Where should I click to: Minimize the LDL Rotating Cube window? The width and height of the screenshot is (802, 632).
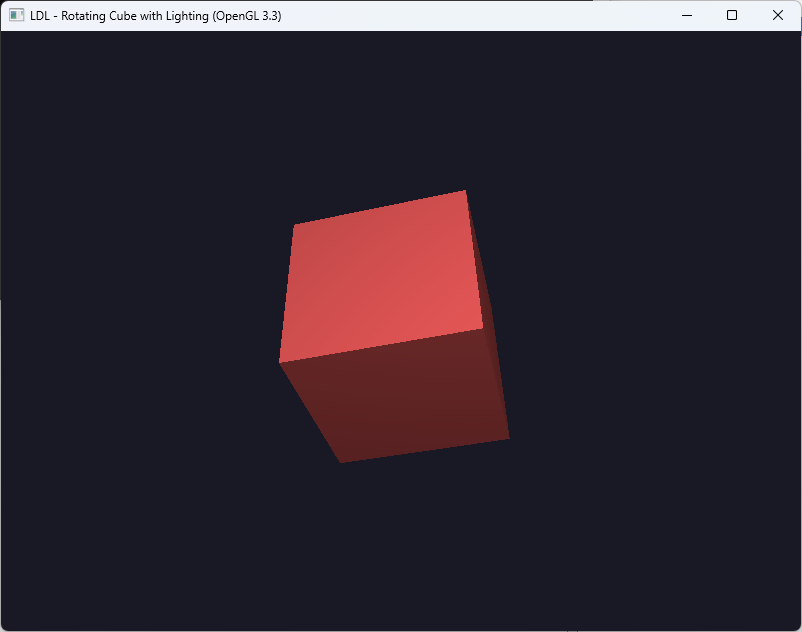[x=687, y=15]
